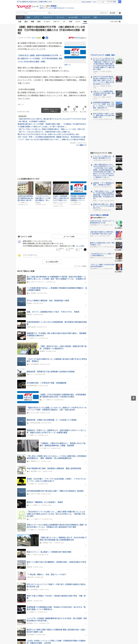Click ATV青森テレビ source link below related articles
The width and height of the screenshot is (138, 644).
tap(81, 145)
